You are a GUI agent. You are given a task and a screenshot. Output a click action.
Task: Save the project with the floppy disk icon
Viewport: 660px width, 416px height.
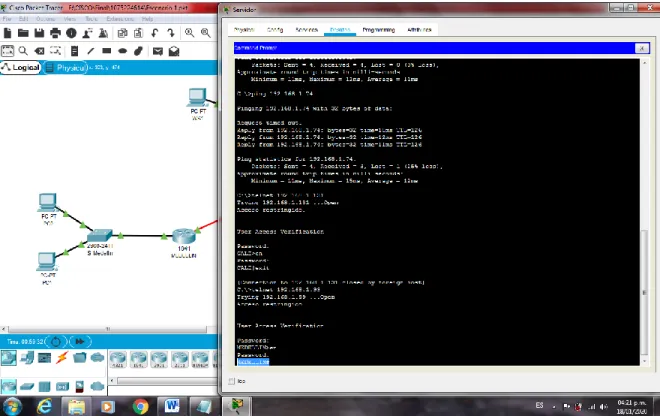tap(39, 33)
